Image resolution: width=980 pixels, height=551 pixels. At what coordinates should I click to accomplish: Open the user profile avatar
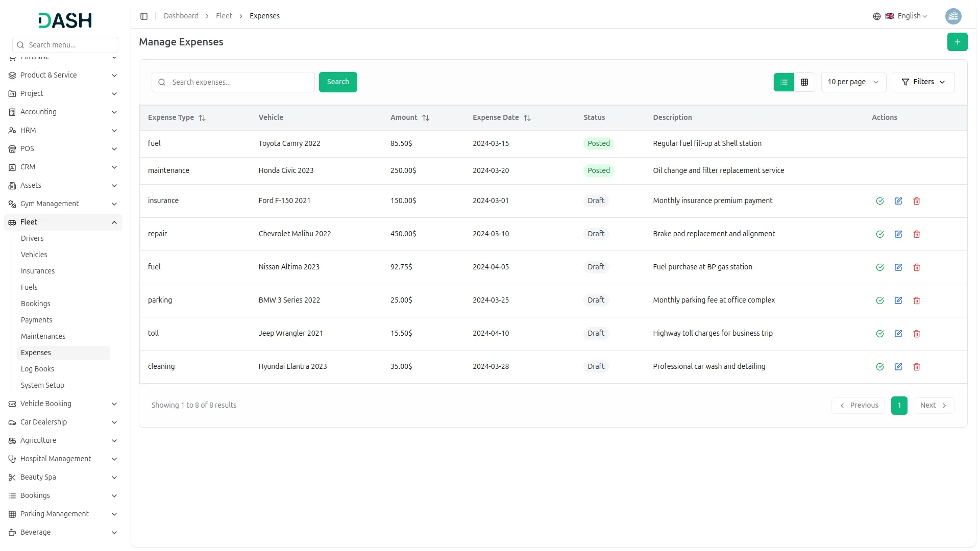pos(953,16)
